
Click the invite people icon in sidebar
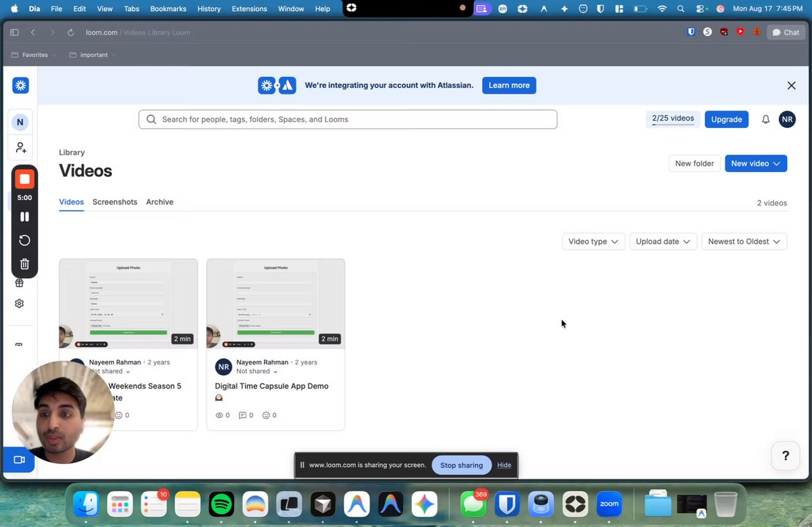20,148
